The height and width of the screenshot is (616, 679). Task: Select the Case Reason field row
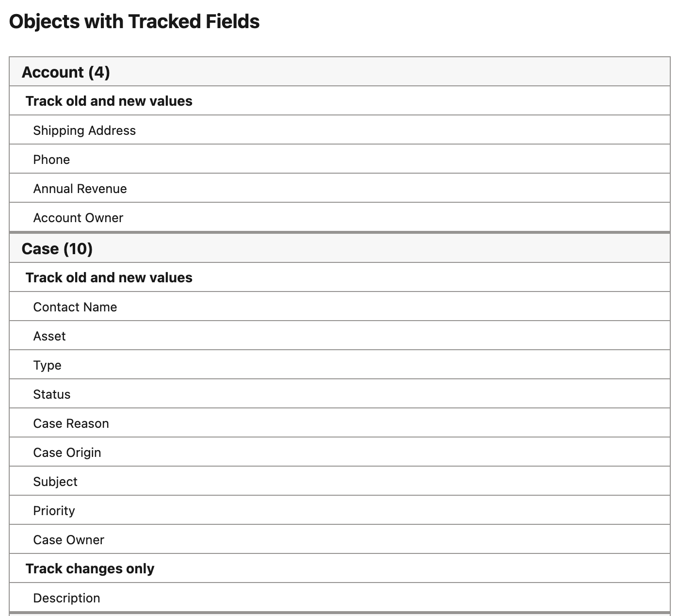[71, 423]
